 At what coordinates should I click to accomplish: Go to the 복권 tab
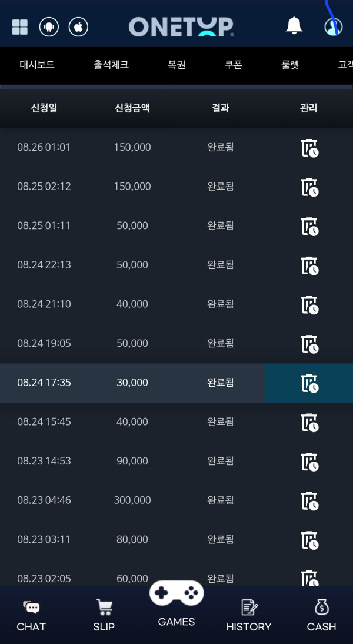click(x=176, y=65)
